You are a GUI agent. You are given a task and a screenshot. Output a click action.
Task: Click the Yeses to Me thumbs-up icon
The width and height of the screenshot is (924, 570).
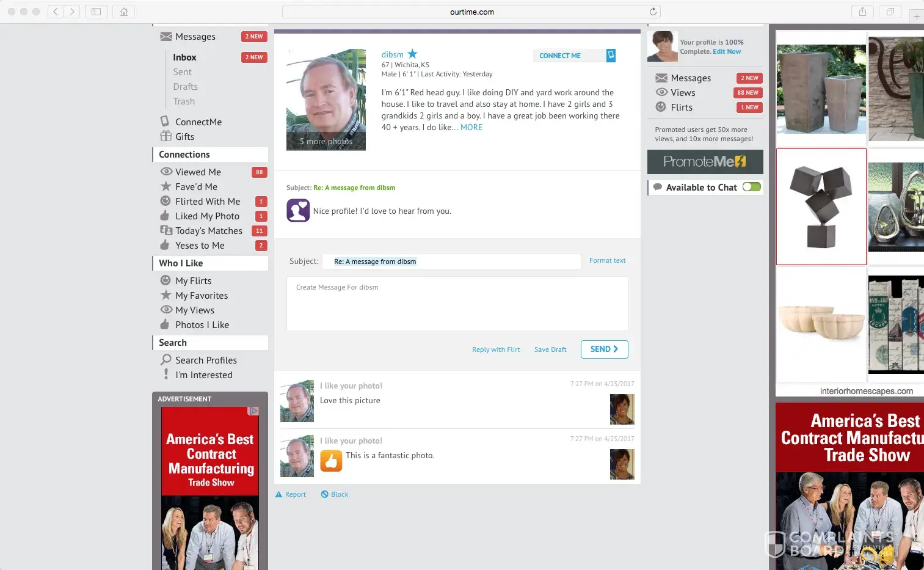(165, 245)
